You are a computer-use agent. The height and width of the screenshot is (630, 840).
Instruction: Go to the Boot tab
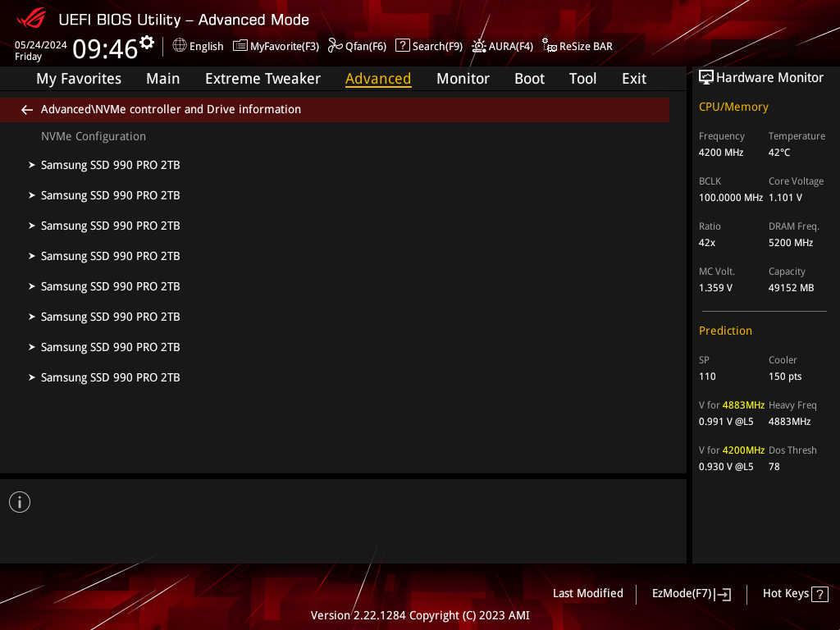[529, 79]
